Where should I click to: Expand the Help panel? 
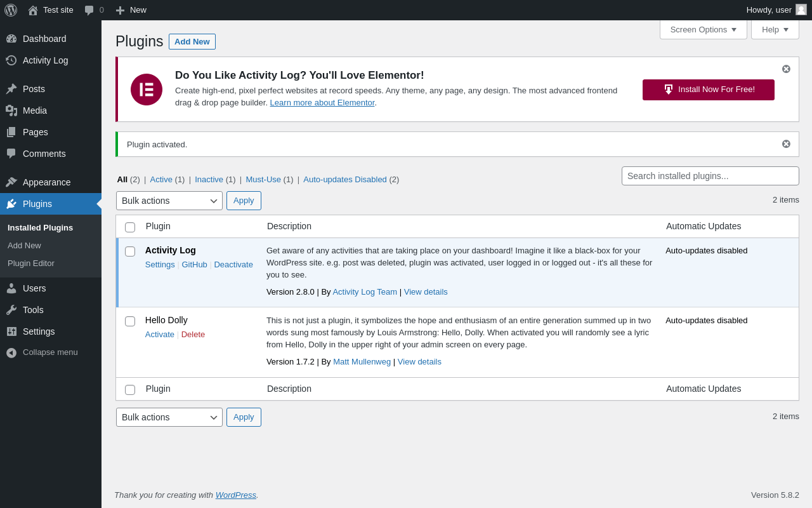[775, 29]
